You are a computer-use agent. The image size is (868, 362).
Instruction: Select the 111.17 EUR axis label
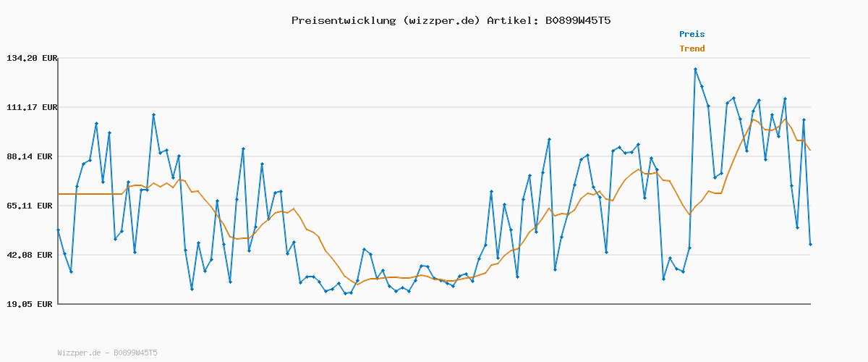[30, 107]
